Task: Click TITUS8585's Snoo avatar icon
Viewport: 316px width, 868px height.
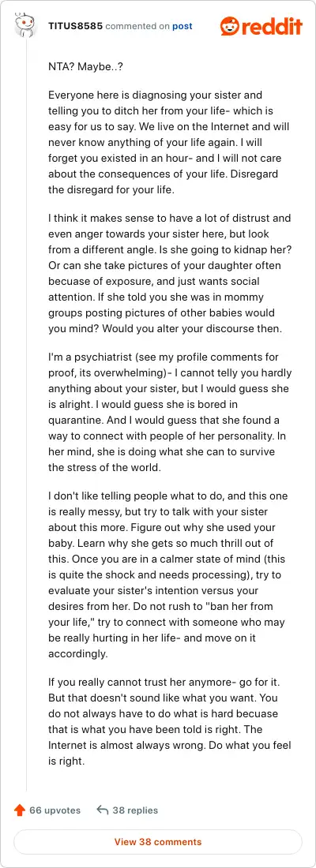Action: click(25, 26)
